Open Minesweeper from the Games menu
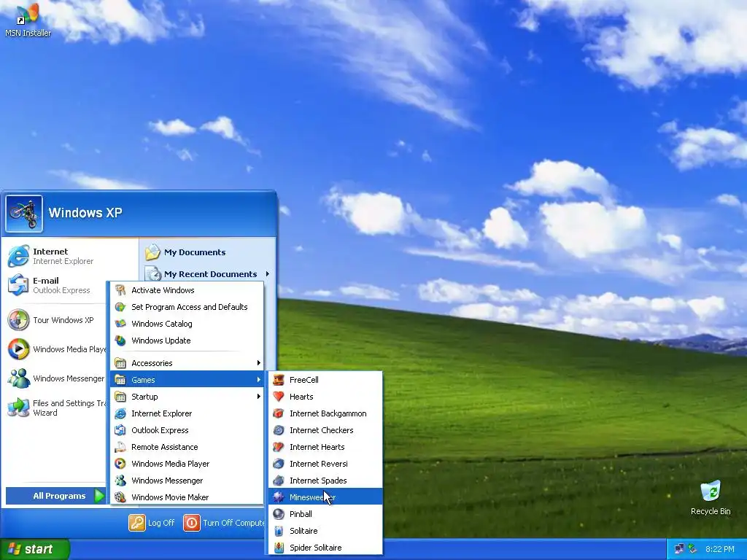The image size is (747, 560). point(325,497)
